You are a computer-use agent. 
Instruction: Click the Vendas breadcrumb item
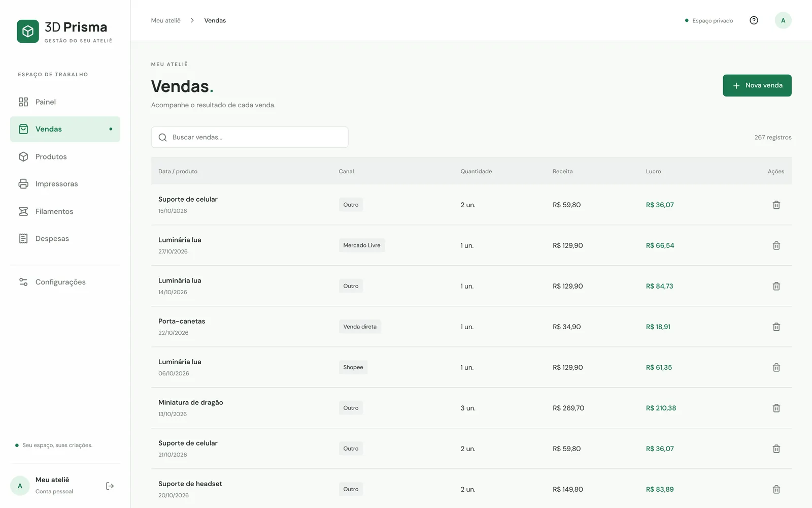pos(215,20)
